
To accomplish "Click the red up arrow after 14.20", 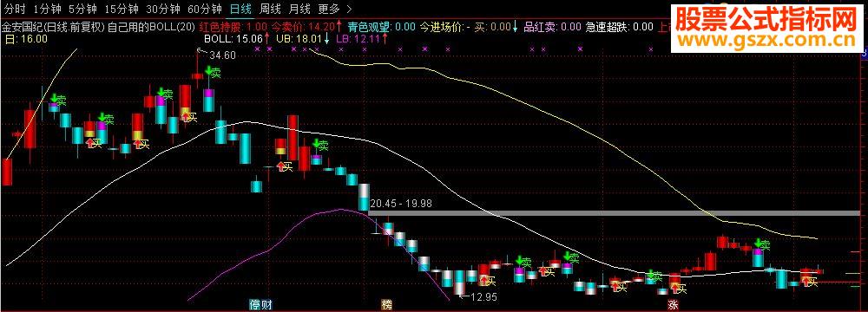I will 339,26.
